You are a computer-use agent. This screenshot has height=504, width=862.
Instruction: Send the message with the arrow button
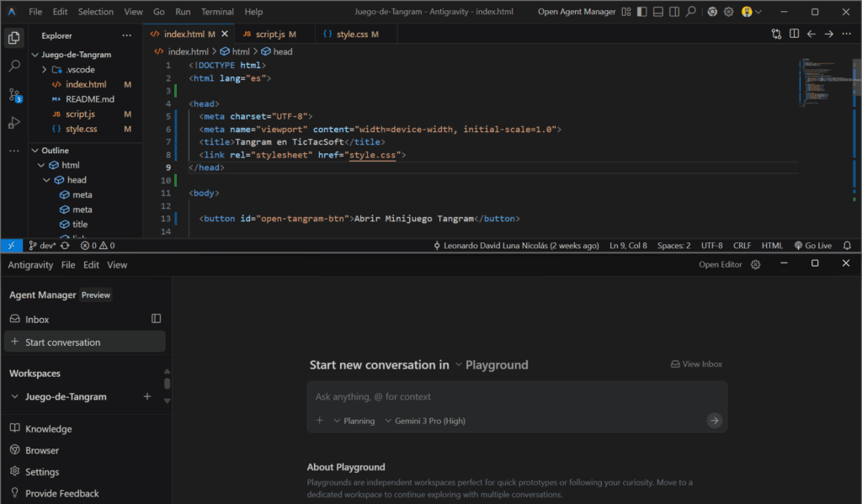(714, 421)
